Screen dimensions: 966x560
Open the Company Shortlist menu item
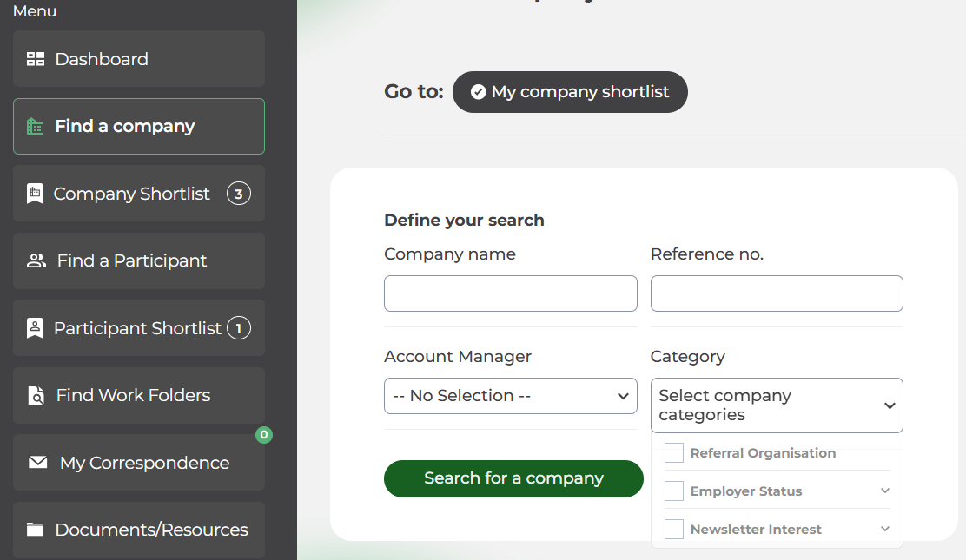(x=132, y=194)
